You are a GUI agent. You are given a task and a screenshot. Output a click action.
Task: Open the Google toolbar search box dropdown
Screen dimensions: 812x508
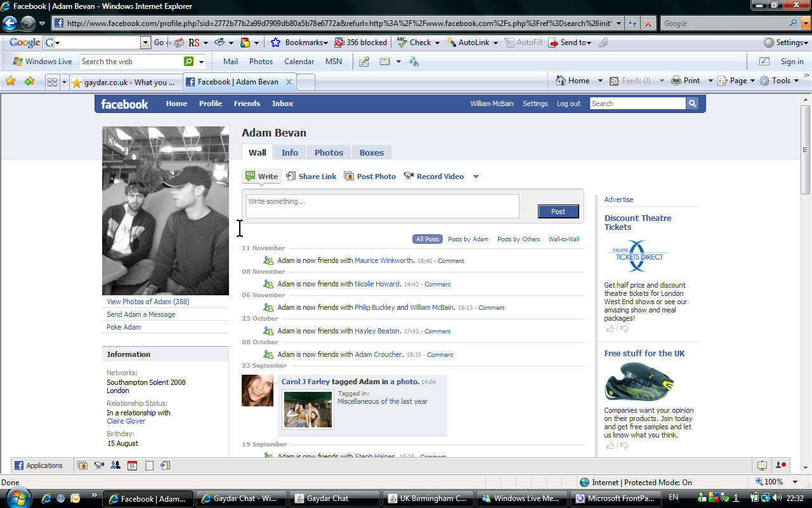click(x=145, y=43)
